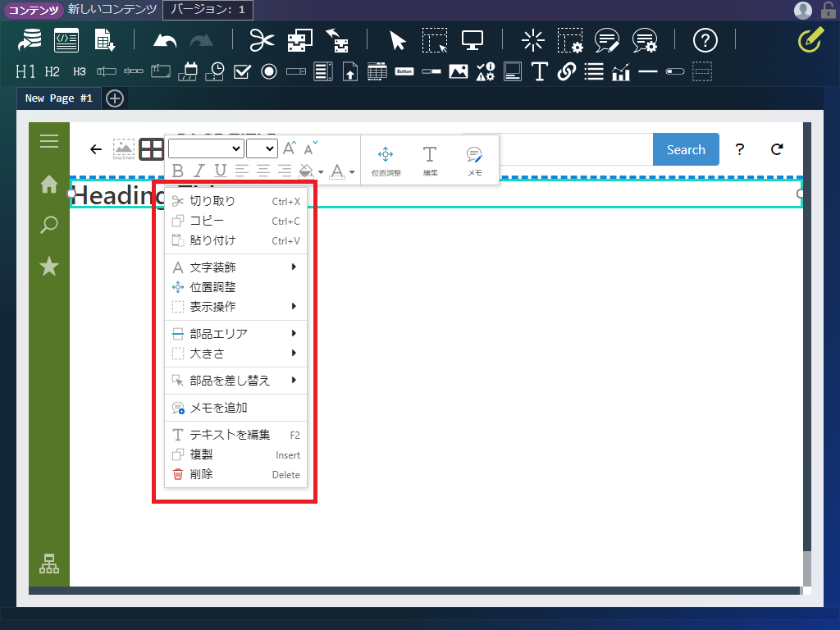840x630 pixels.
Task: Align text right
Action: point(284,171)
